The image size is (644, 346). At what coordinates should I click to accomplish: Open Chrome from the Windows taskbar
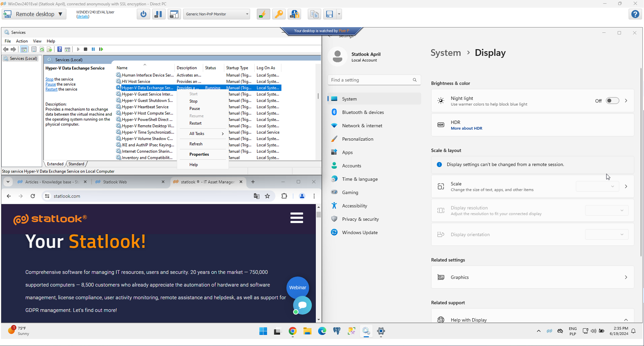click(292, 331)
